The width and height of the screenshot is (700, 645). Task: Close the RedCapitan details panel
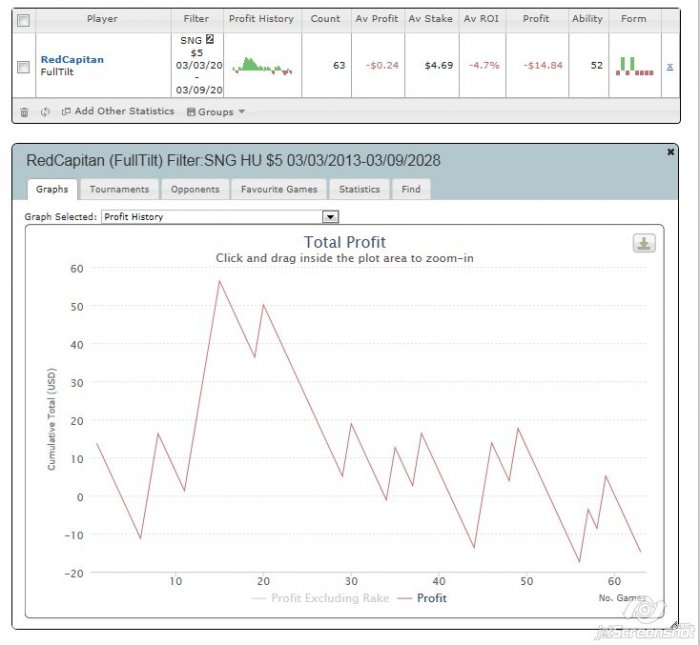(x=670, y=152)
